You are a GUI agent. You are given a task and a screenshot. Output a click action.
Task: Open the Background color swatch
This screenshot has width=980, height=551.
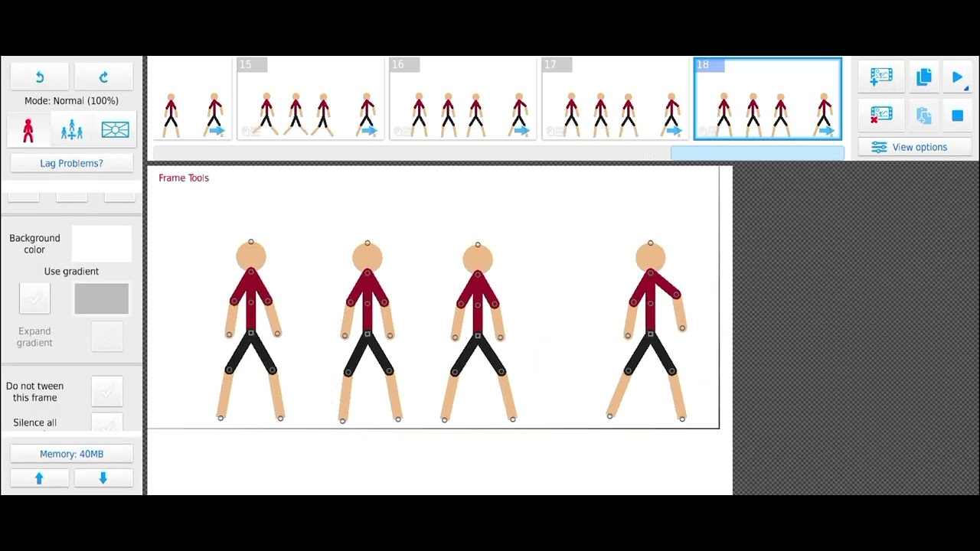tap(101, 244)
